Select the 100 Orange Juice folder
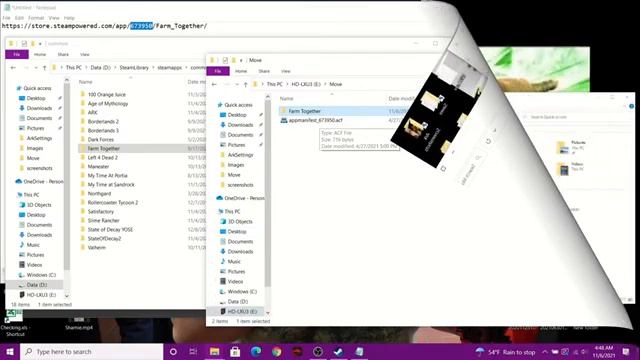Viewport: 640px width, 360px height. pyautogui.click(x=107, y=94)
